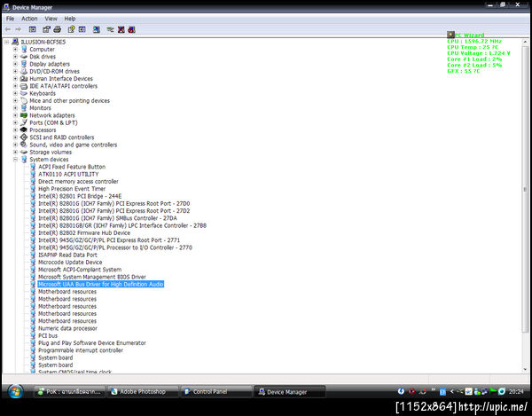
Task: Click the Windows Start orb
Action: (15, 391)
